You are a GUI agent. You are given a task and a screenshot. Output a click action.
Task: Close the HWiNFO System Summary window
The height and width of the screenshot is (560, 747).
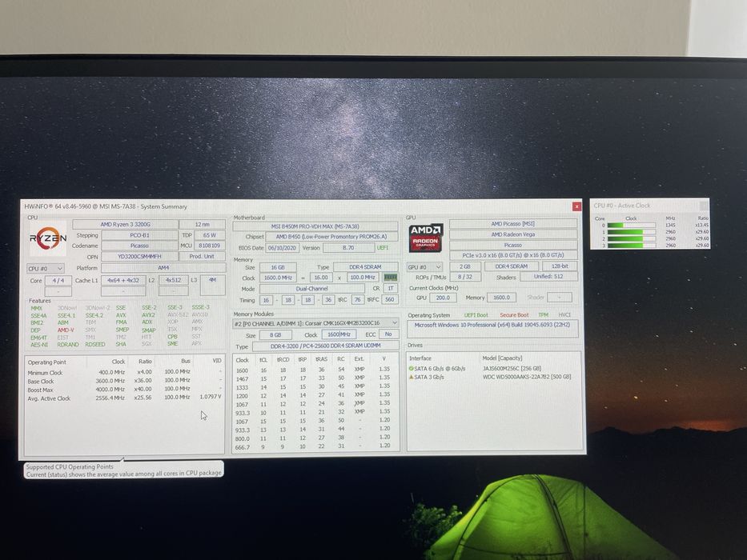(x=577, y=206)
